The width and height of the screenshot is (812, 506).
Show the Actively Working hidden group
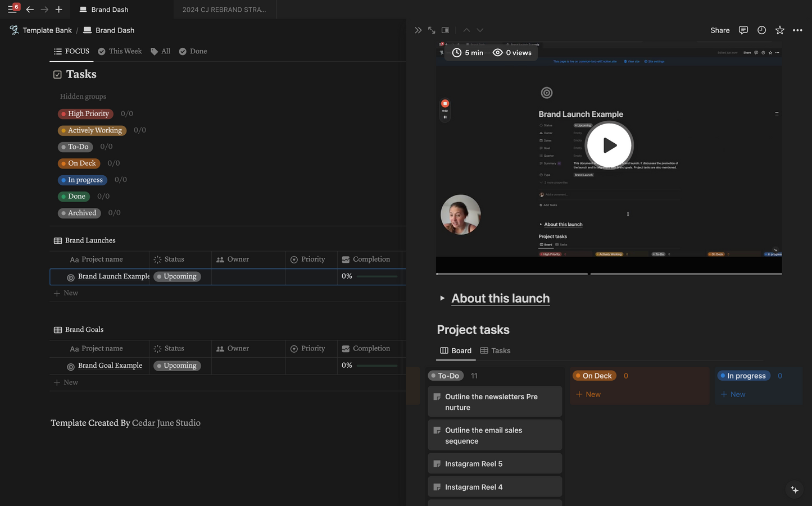pyautogui.click(x=92, y=130)
